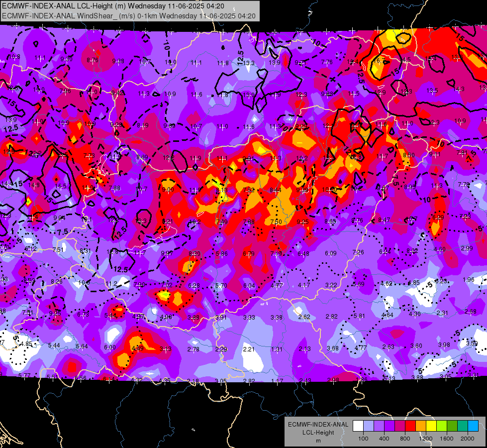
Task: Click the grid value 3.98
Action: [444, 344]
